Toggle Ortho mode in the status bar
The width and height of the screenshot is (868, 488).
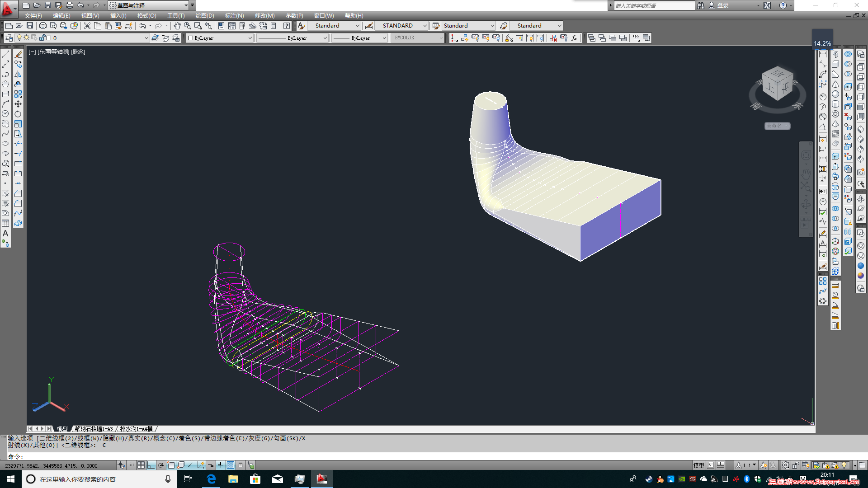pyautogui.click(x=151, y=465)
